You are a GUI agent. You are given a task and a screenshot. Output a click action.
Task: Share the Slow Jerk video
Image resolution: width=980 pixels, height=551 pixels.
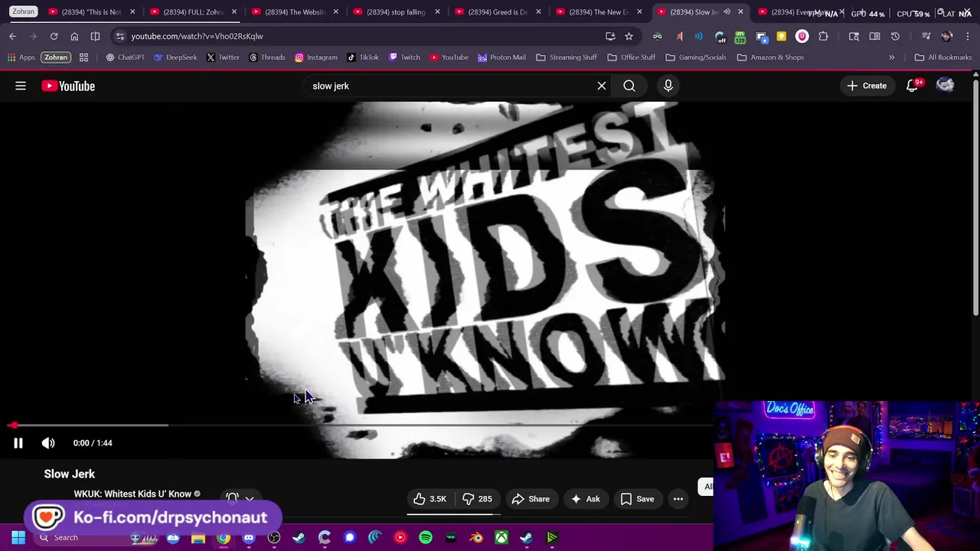click(x=531, y=499)
